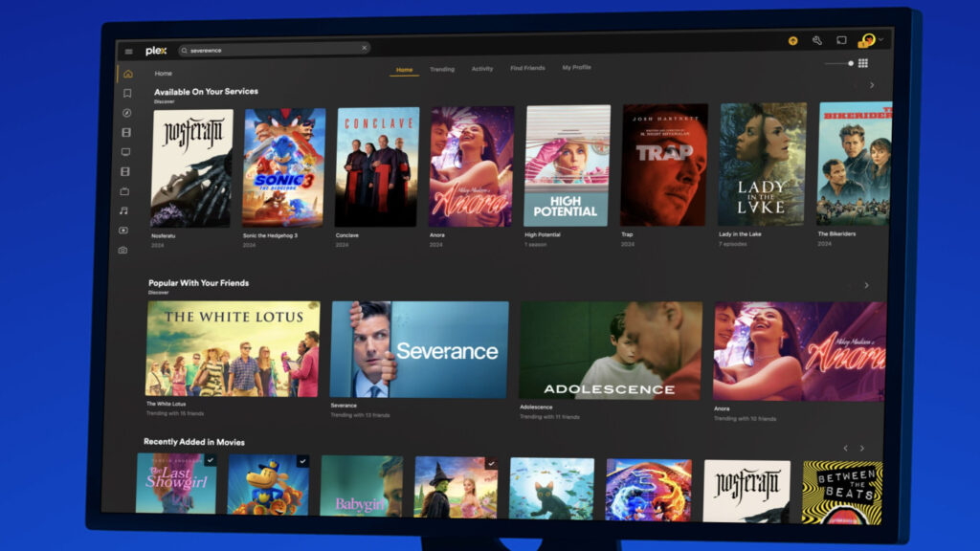Click the 'Severance' title under banner
This screenshot has width=980, height=551.
344,406
